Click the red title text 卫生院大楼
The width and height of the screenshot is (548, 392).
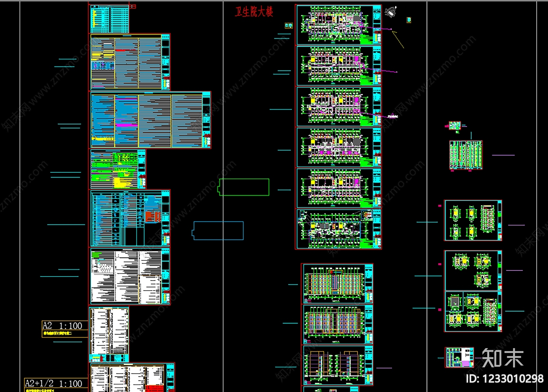click(x=254, y=12)
